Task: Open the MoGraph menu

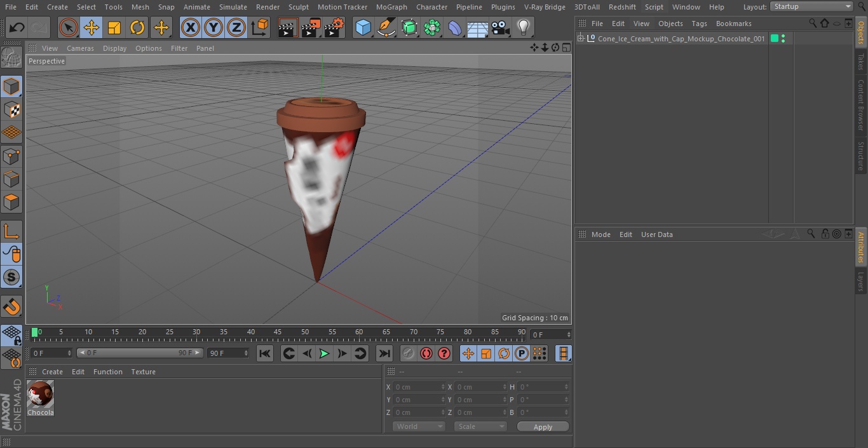Action: click(x=391, y=7)
